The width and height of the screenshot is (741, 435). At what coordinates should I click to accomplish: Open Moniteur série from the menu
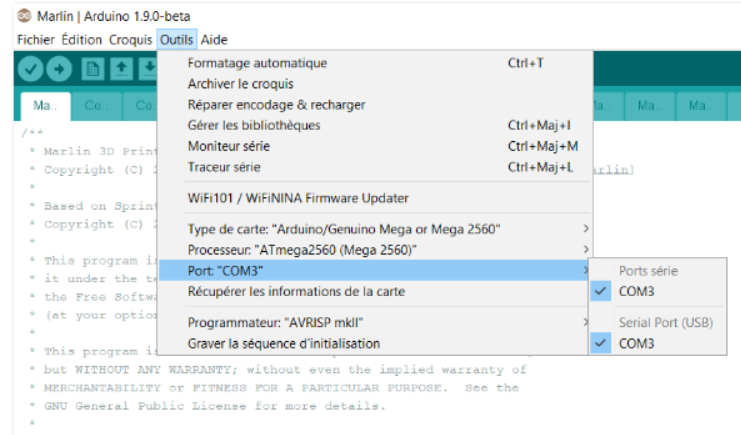point(228,146)
